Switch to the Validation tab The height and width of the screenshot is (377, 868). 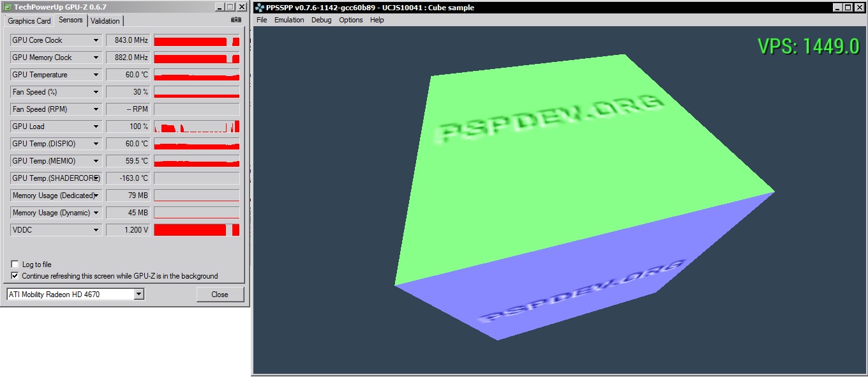[105, 21]
